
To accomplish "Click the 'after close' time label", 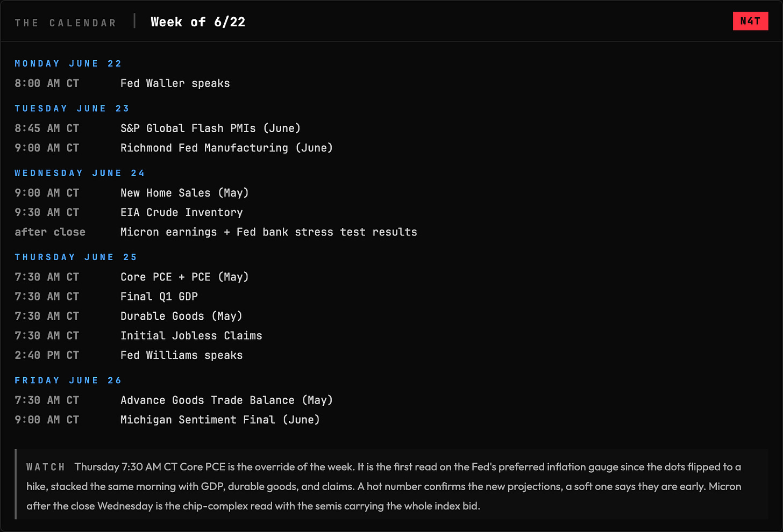I will [50, 232].
